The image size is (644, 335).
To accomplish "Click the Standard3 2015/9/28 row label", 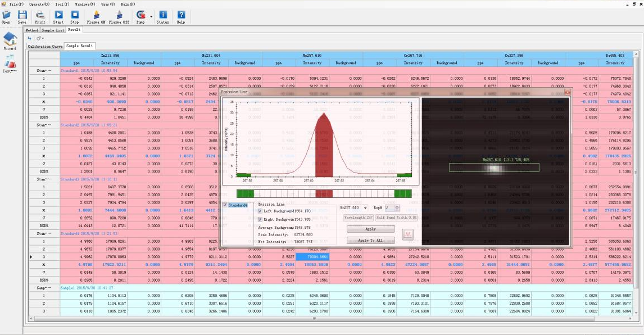I will click(89, 179).
